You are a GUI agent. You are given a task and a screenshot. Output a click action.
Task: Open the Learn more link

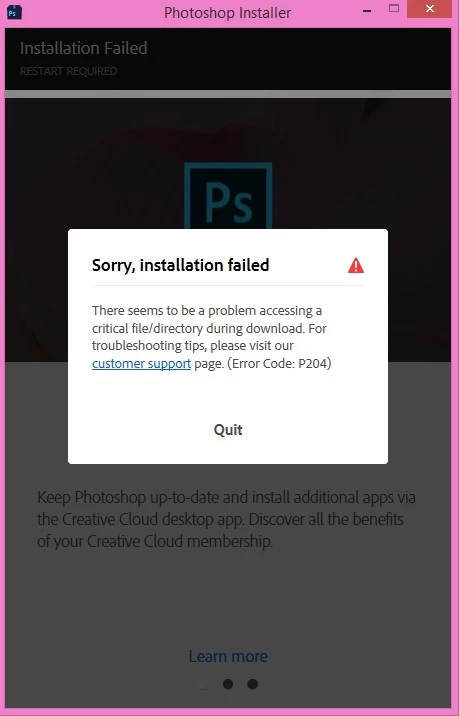[228, 656]
